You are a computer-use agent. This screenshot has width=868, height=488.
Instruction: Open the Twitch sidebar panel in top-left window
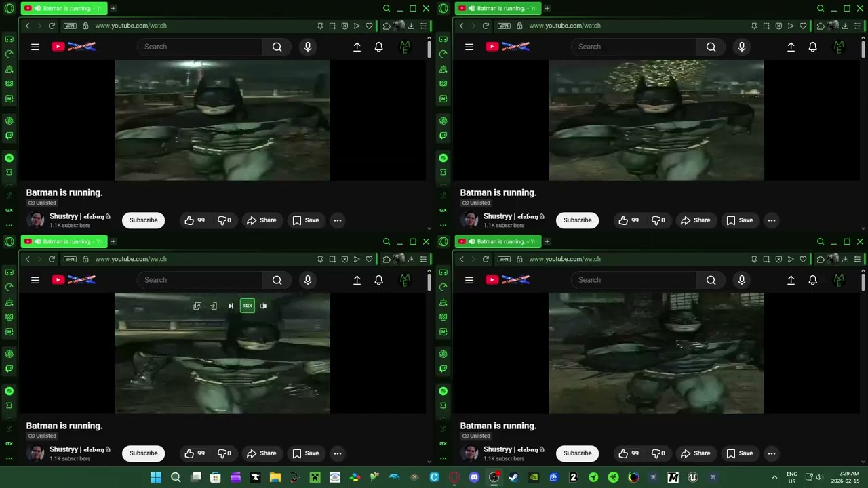tap(9, 136)
